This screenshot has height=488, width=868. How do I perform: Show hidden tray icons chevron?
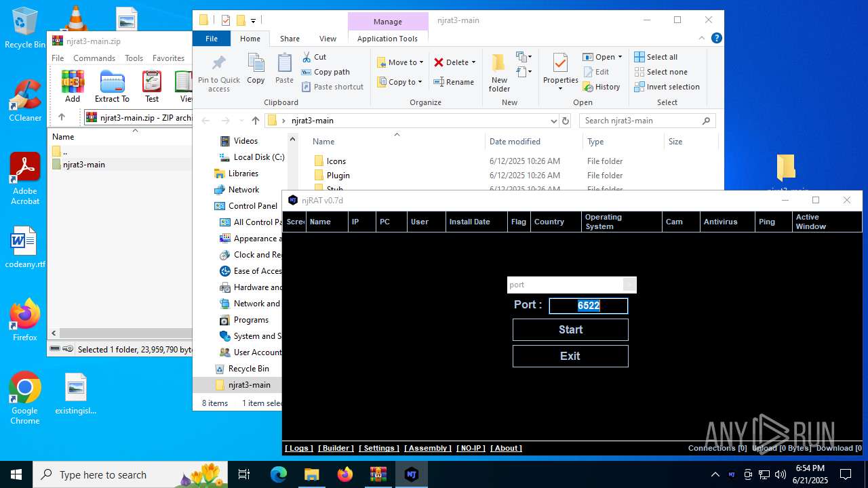[x=715, y=474]
